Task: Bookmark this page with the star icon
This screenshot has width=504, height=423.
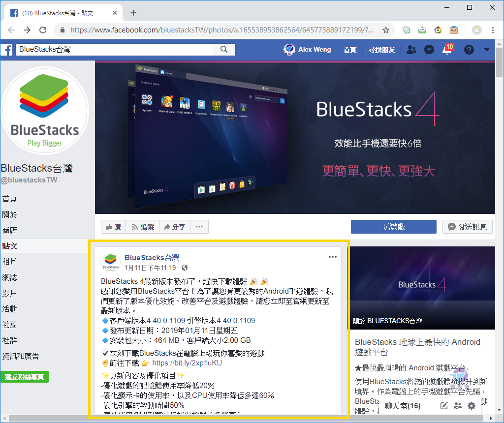Action: point(386,30)
